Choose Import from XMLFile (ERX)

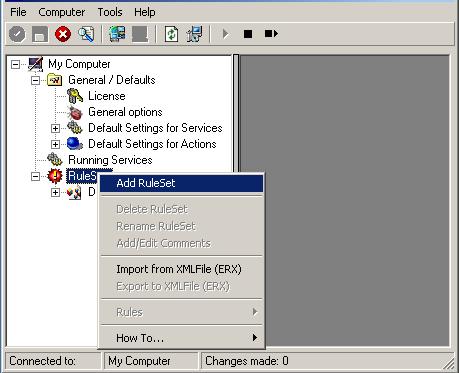[182, 269]
